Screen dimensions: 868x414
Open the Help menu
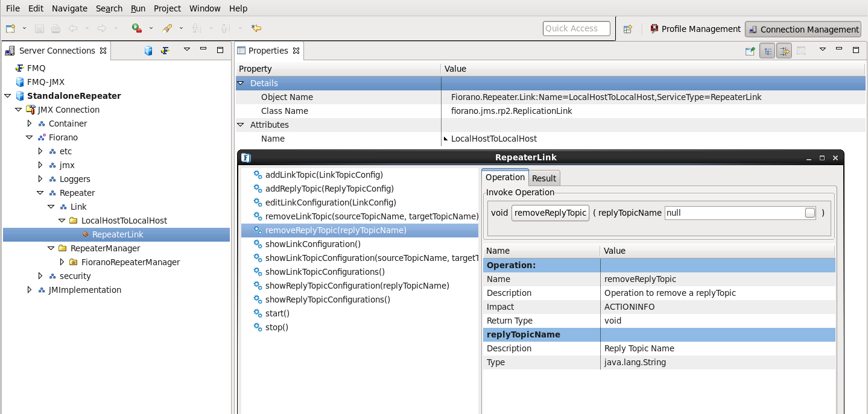click(x=238, y=8)
